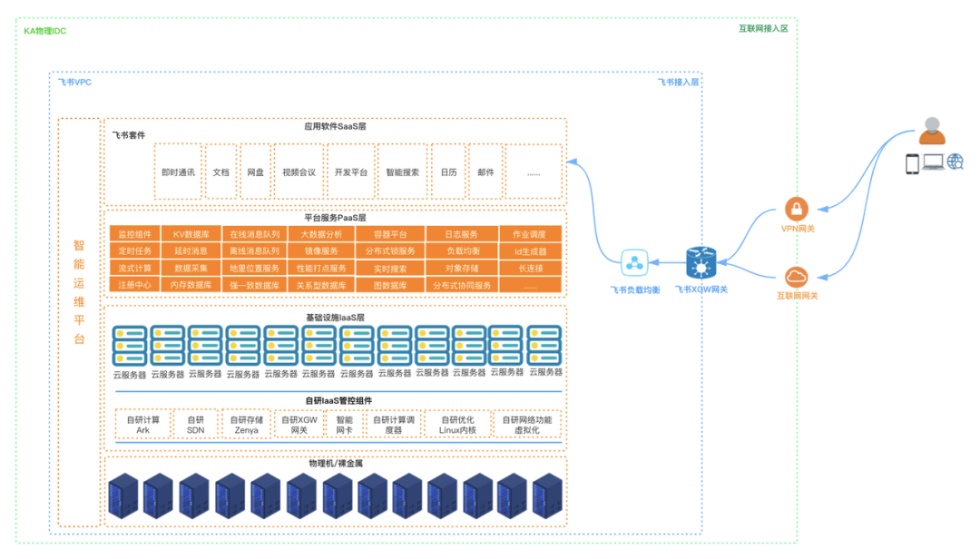Click the 关系型数据库 cell
The image size is (980, 559).
321,285
